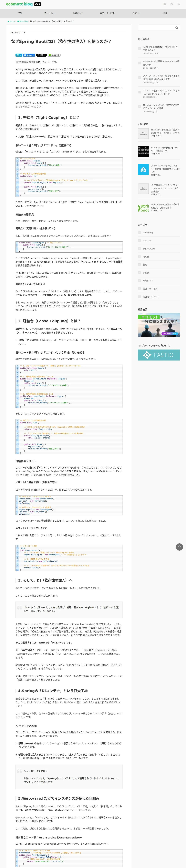Image resolution: width=186 pixels, height=868 pixels.
Task: Click the scroll-to-top round arrow button
Action: [180, 547]
